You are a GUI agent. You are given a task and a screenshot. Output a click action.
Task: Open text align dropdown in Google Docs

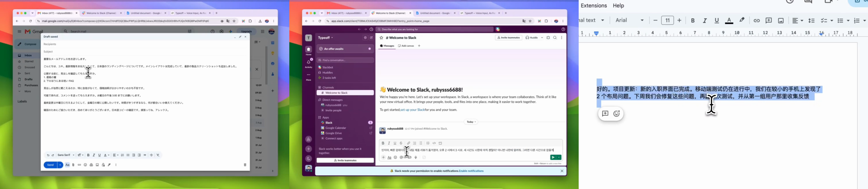pyautogui.click(x=797, y=21)
